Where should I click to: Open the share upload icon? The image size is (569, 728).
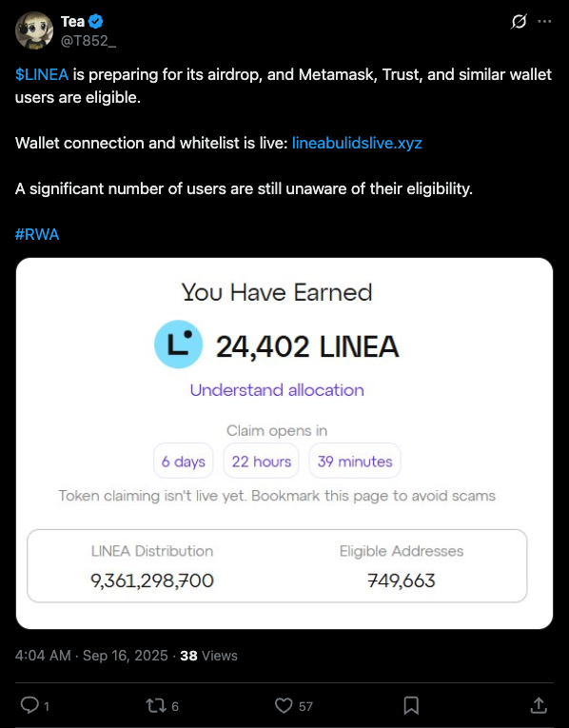click(x=539, y=706)
